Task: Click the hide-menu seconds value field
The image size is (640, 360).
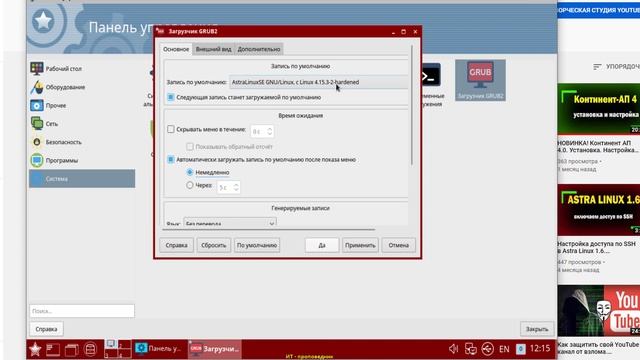Action: [258, 131]
